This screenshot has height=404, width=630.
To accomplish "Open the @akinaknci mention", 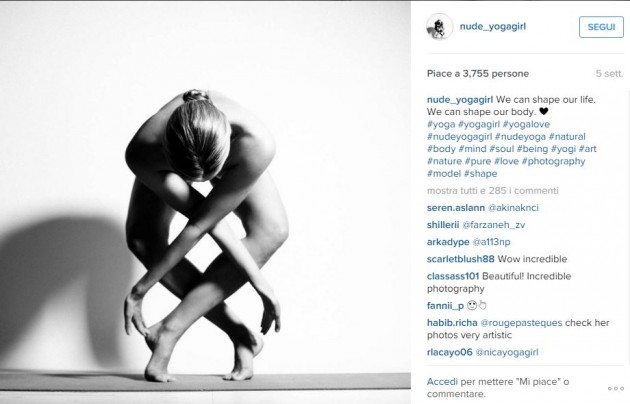I will (x=513, y=208).
